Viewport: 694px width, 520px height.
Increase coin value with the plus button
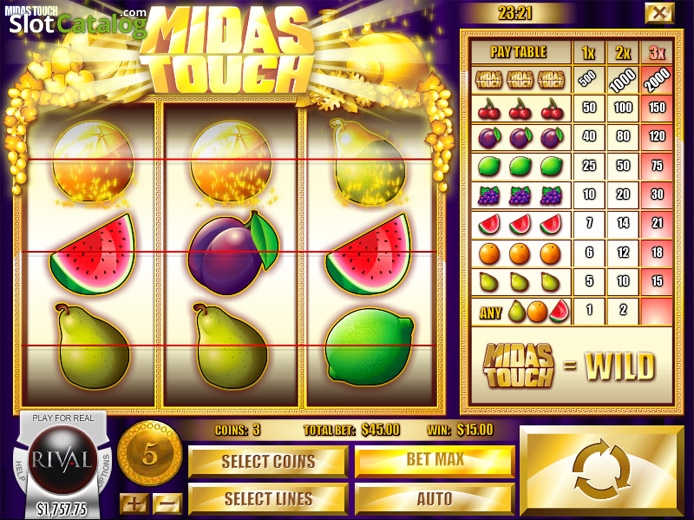pos(134,503)
